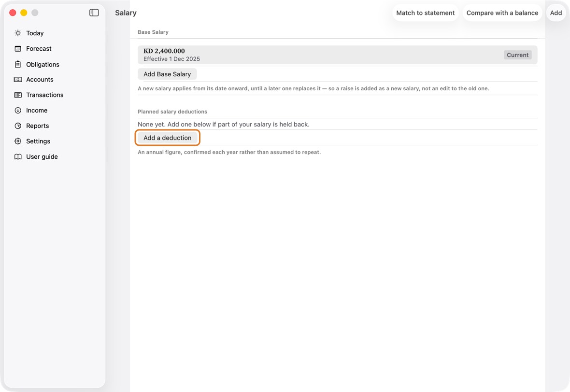The height and width of the screenshot is (392, 570).
Task: Click the Income arrow-circle icon
Action: [x=18, y=111]
